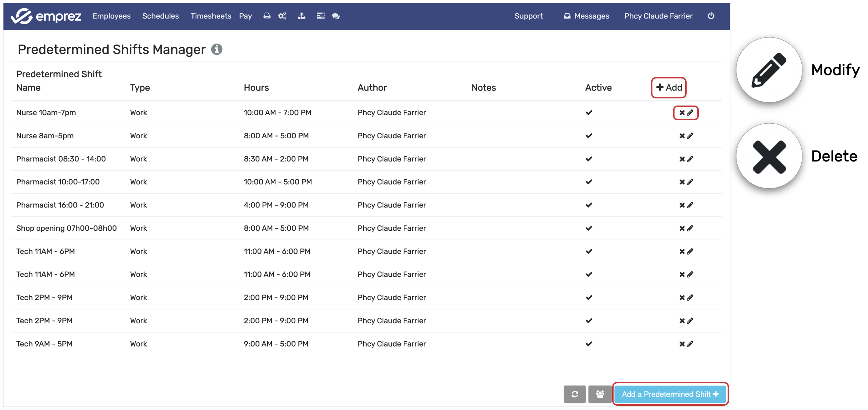Open the Timesheets menu

coord(211,16)
